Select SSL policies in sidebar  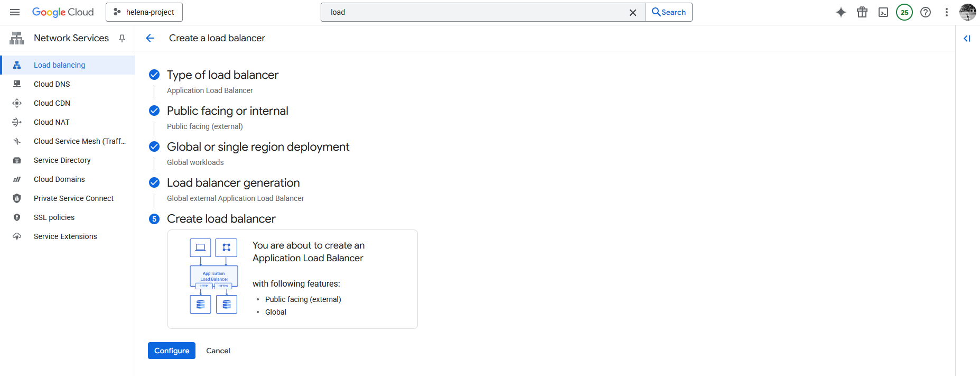click(54, 217)
